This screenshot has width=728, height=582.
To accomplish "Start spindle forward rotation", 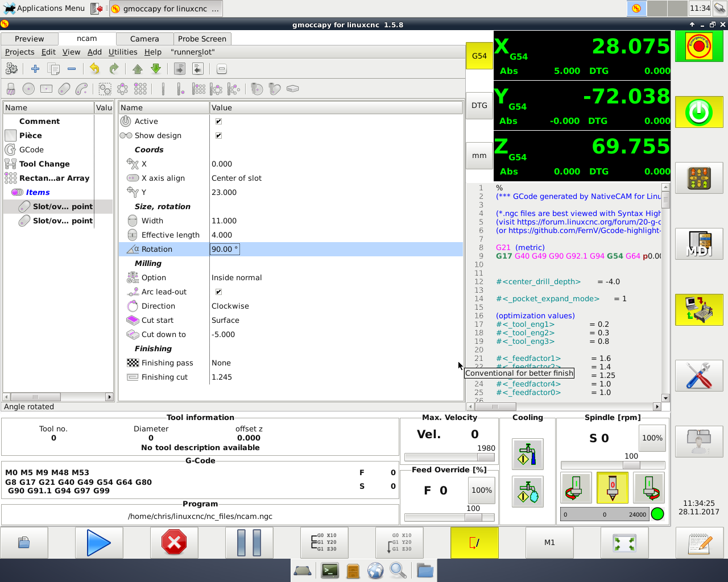I will pos(649,488).
